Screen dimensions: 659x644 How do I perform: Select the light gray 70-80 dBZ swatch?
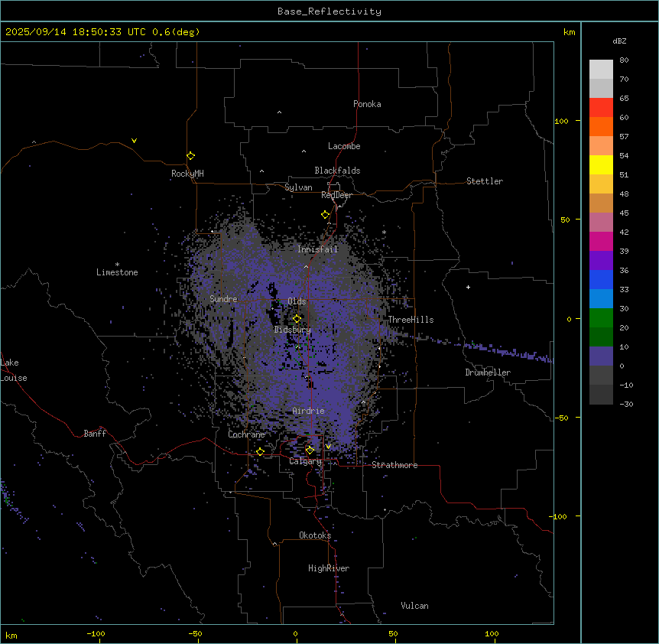pyautogui.click(x=601, y=69)
